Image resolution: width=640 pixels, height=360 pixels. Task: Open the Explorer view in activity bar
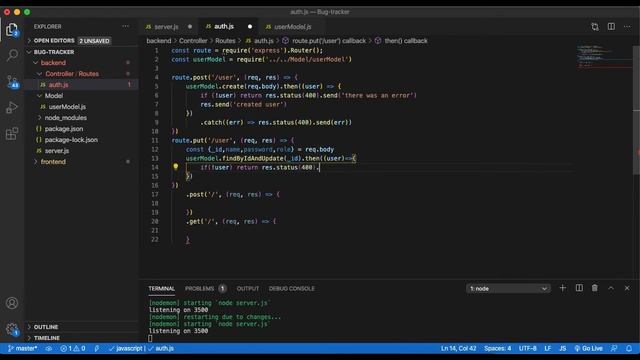pos(12,30)
